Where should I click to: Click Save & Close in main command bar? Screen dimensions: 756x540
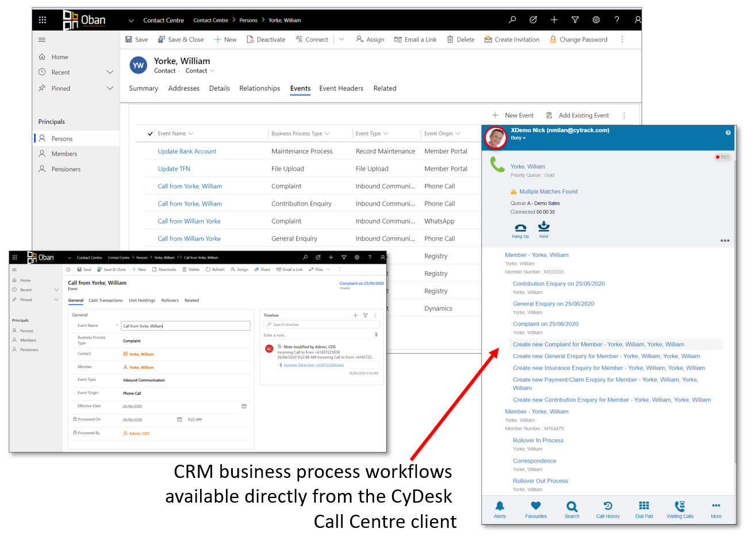[181, 40]
